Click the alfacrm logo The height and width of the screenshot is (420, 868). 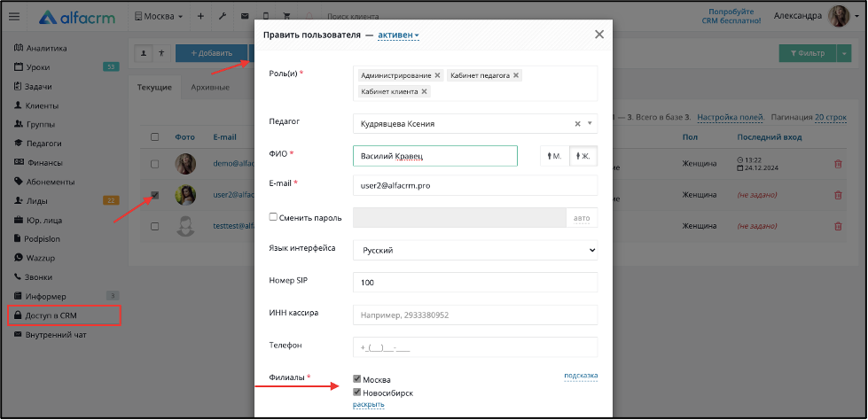[77, 17]
